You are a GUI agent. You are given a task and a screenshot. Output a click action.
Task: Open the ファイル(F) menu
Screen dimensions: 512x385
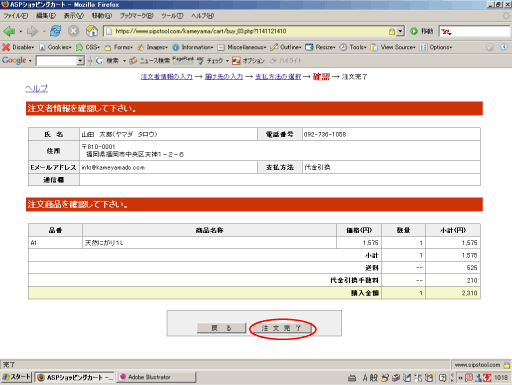click(16, 16)
